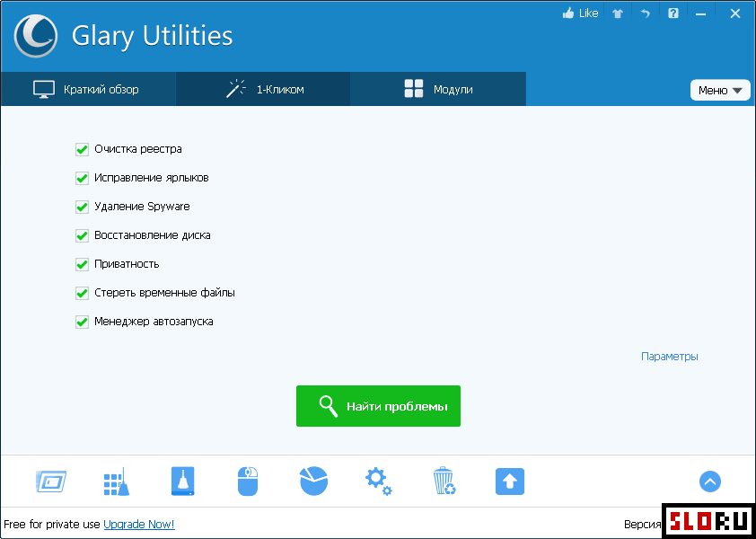Click the Исправление ярлыков label
This screenshot has height=539, width=756.
point(152,178)
